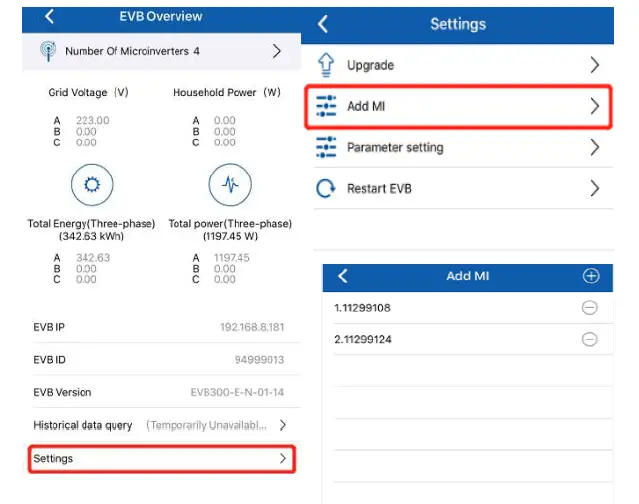Remove microinverter 11299124 with minus icon

(590, 339)
